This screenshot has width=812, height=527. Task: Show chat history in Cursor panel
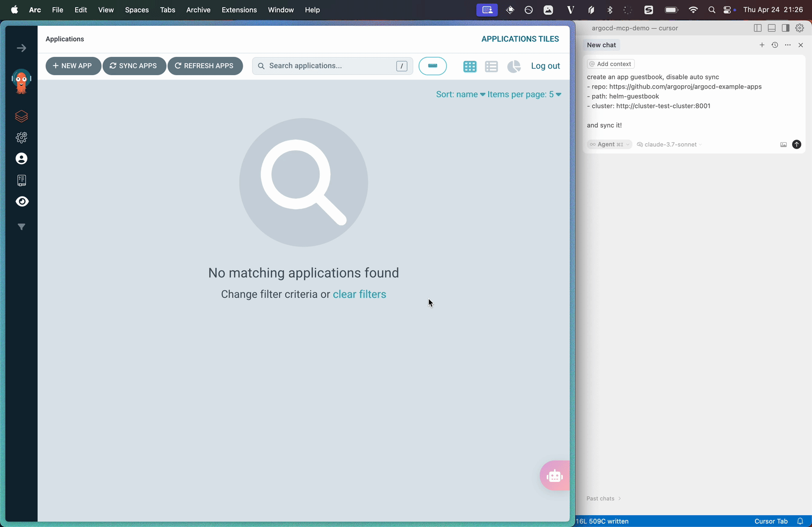tap(774, 45)
